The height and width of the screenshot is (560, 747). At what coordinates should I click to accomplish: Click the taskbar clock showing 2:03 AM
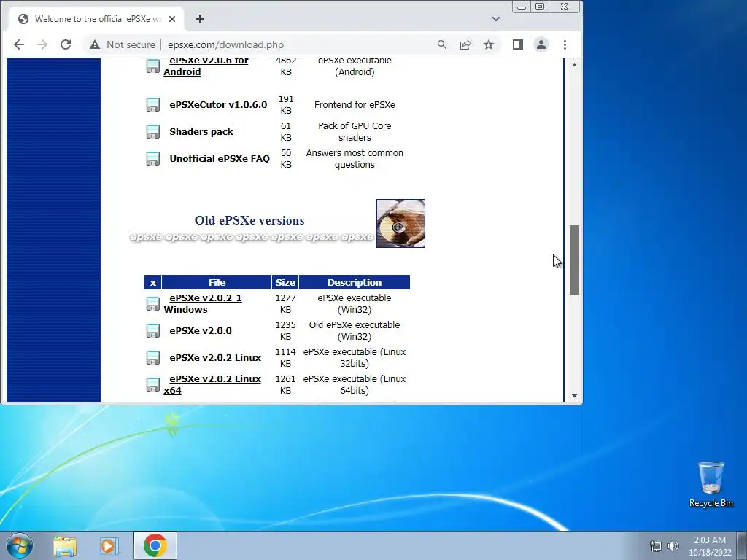coord(710,546)
